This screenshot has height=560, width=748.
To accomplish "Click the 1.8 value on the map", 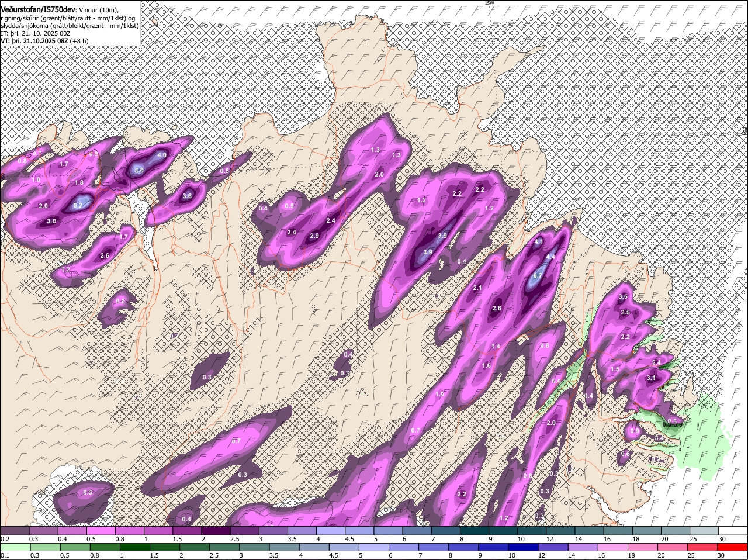I will [79, 183].
